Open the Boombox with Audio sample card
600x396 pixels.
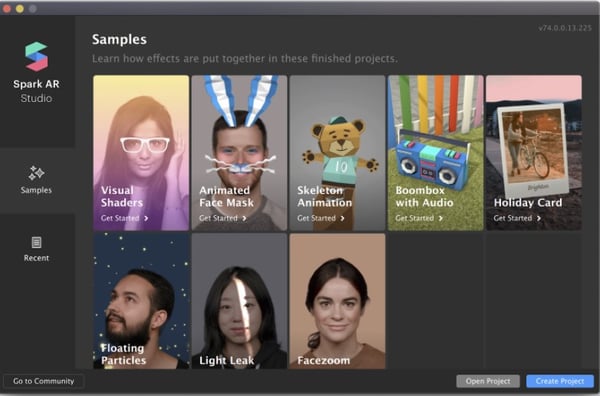click(x=435, y=153)
